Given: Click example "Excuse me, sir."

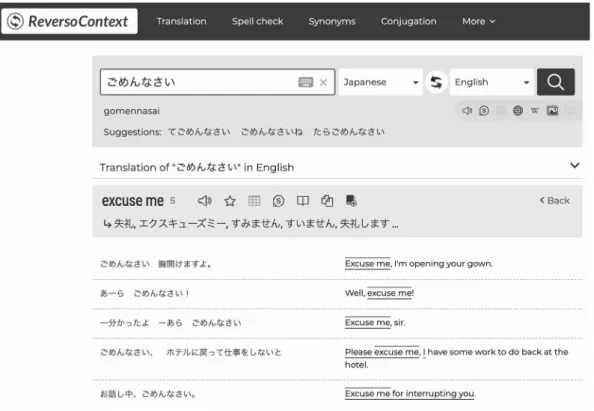Looking at the screenshot, I should [x=375, y=323].
